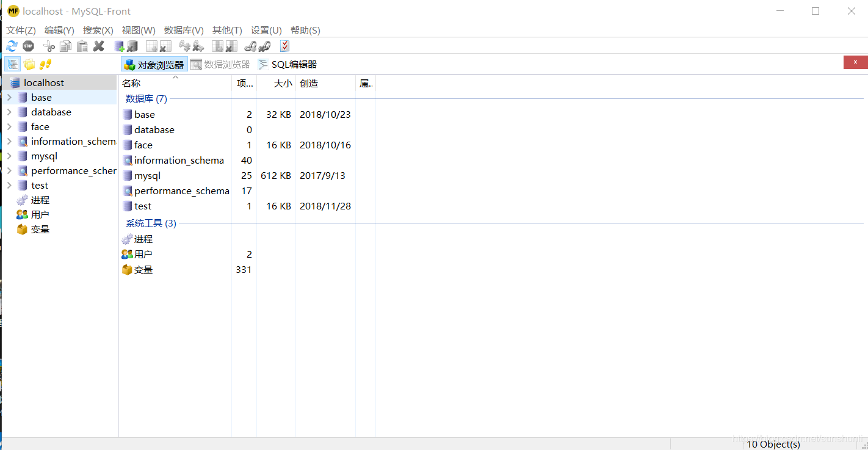Expand the performance_schema tree node
The image size is (868, 450).
pyautogui.click(x=9, y=170)
